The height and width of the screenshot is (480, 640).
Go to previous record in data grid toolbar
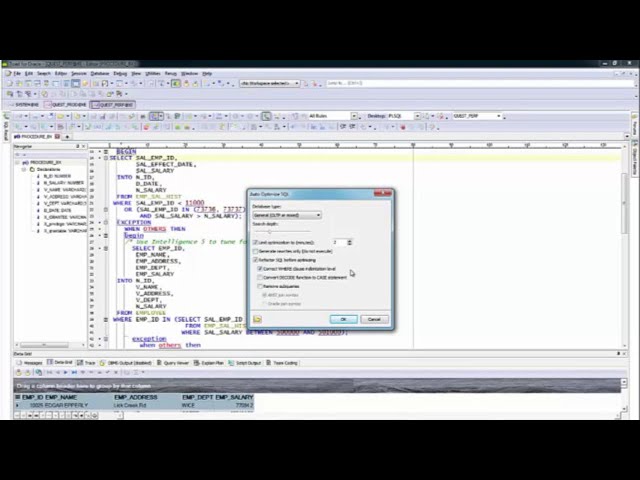(x=58, y=372)
